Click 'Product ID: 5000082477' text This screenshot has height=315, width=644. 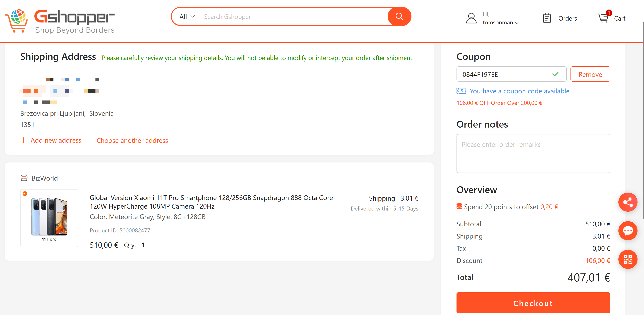coord(120,230)
